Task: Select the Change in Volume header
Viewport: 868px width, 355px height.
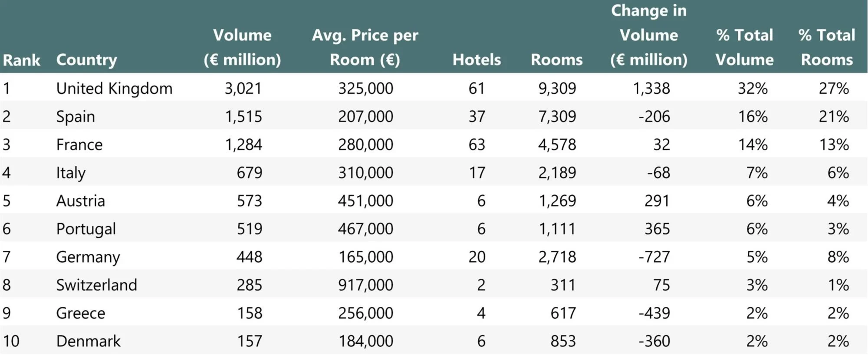Action: 649,35
